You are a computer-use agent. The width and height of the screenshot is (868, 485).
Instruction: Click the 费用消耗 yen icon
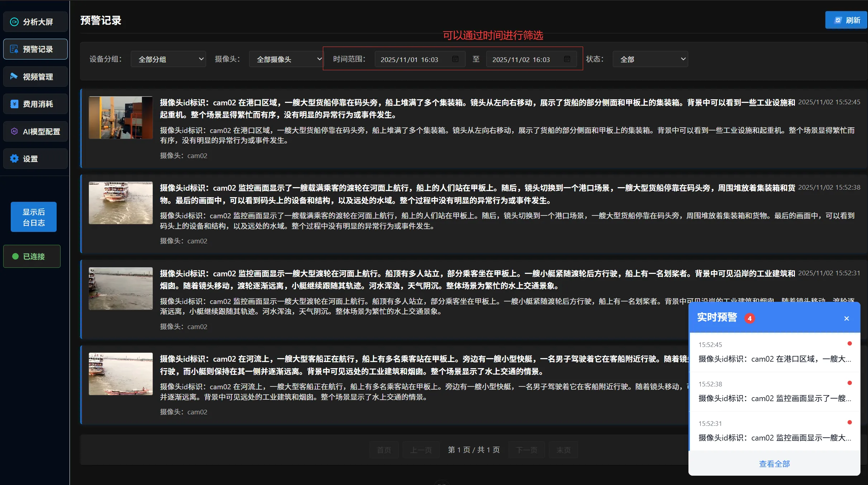[14, 104]
